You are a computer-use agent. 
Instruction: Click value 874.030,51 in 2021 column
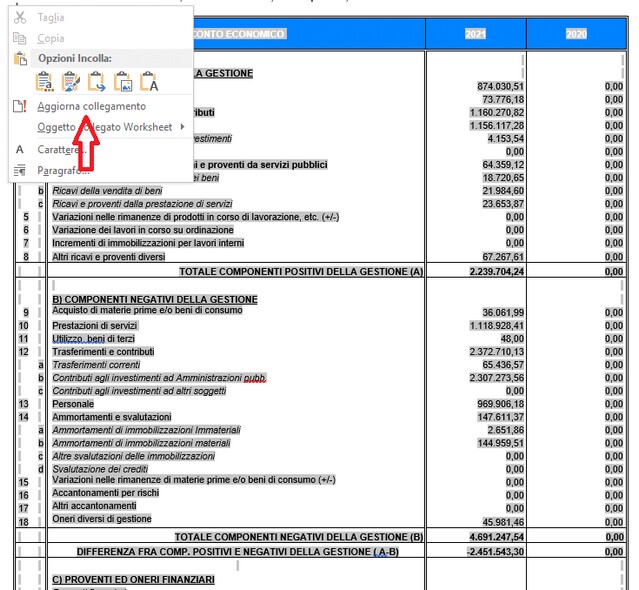[500, 86]
